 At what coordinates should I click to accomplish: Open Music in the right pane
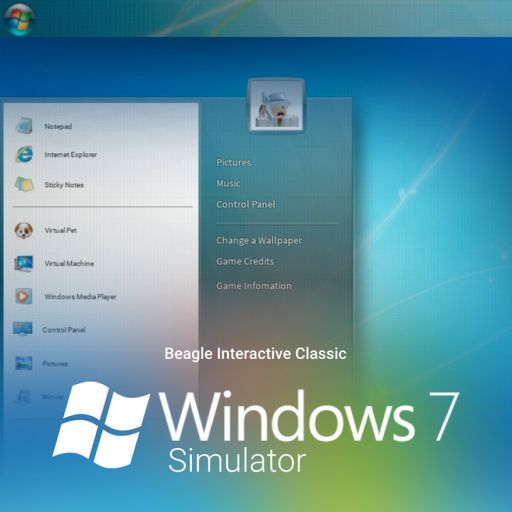228,183
